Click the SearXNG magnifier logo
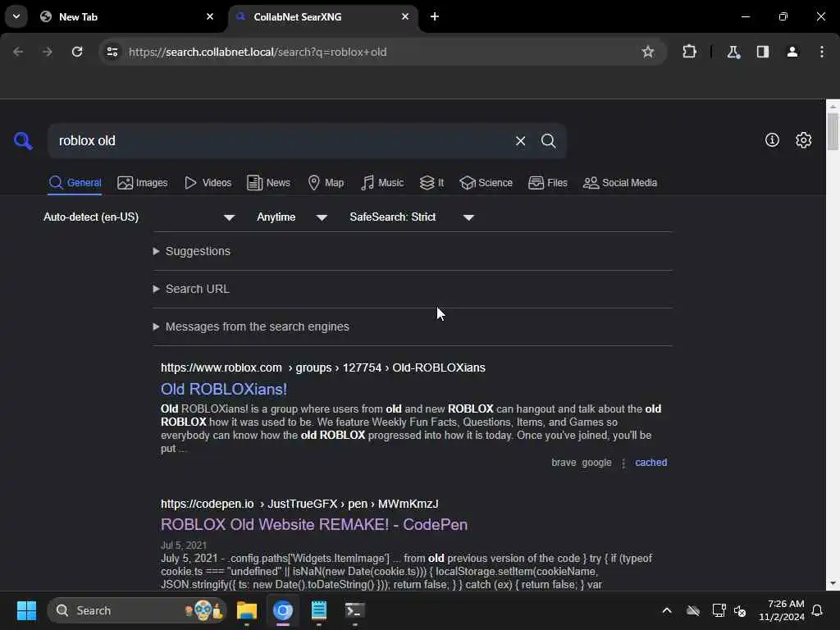The width and height of the screenshot is (840, 630). [23, 141]
